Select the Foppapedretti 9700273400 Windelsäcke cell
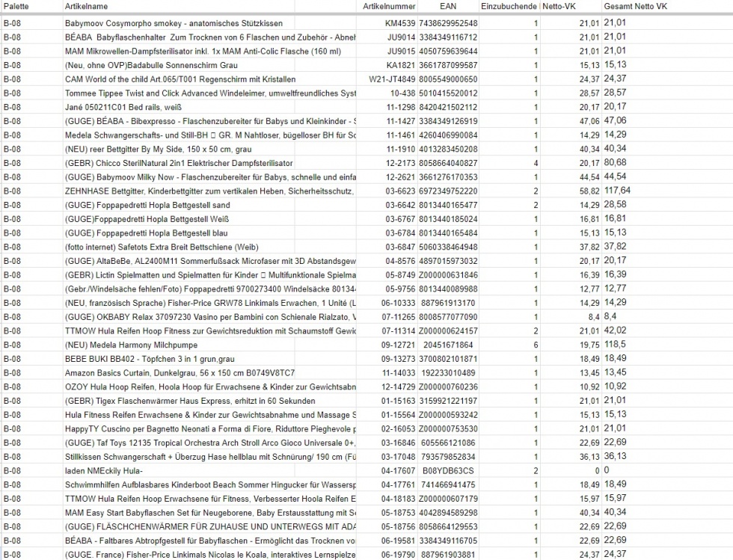Screen dimensions: 733x560 209,289
